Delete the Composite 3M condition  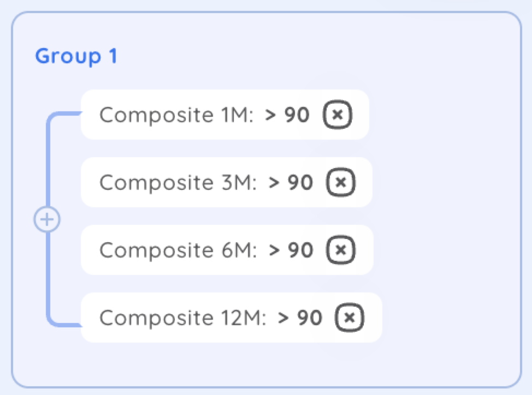341,182
